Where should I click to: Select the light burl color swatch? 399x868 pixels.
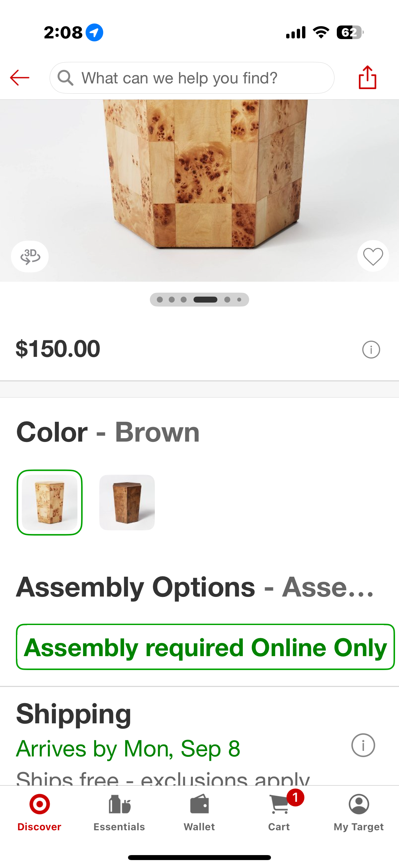(50, 503)
